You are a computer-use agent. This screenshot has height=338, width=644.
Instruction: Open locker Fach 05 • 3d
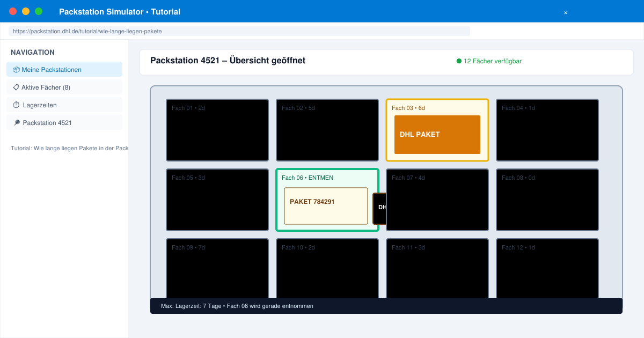click(217, 200)
